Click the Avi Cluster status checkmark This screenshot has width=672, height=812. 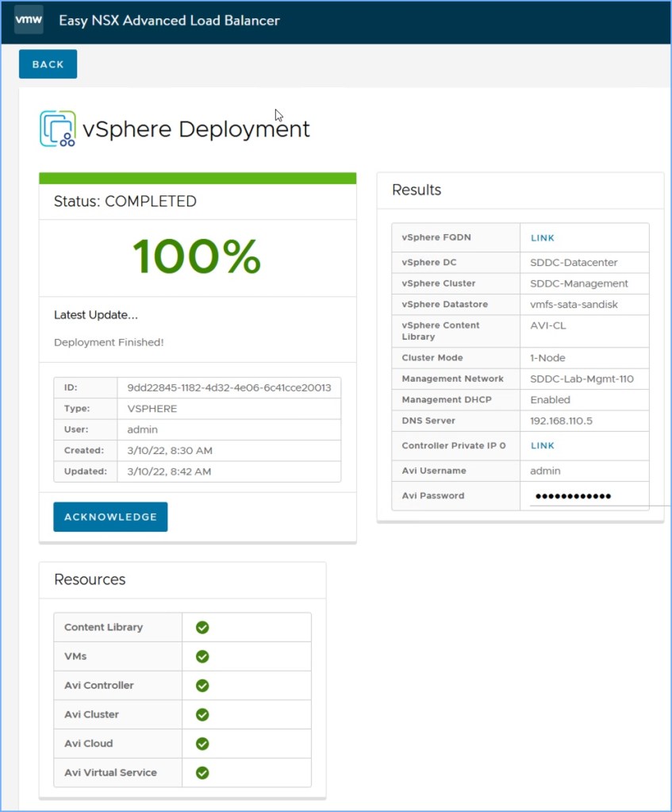pos(202,714)
